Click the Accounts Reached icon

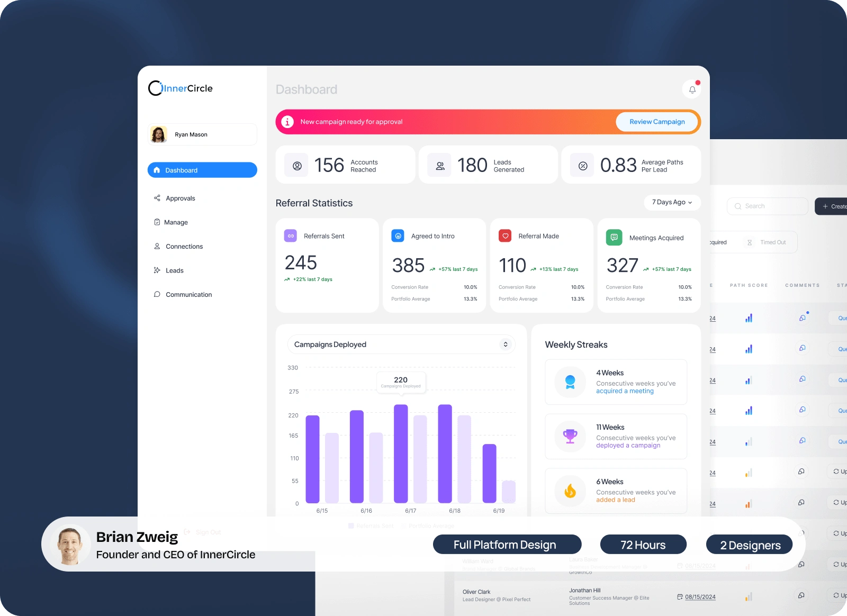(297, 166)
